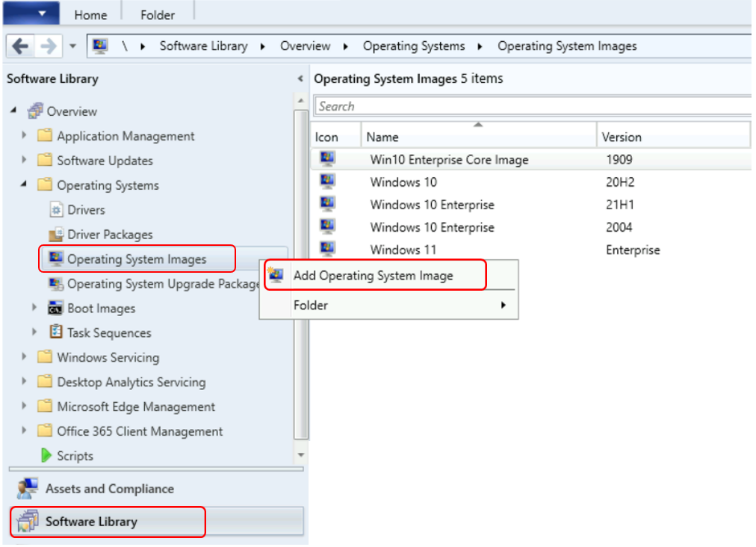The width and height of the screenshot is (756, 547).
Task: Select the Desktop Analytics Servicing folder icon
Action: 44,381
